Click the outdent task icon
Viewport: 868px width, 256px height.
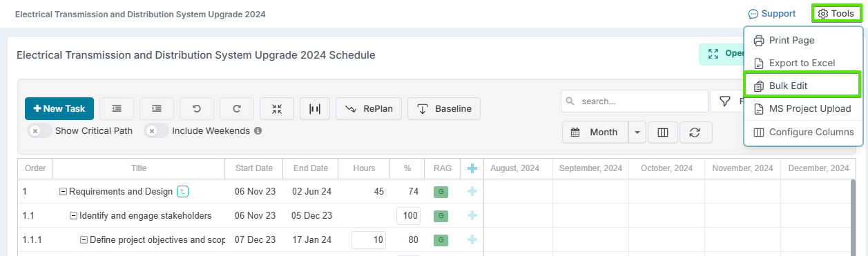[117, 108]
